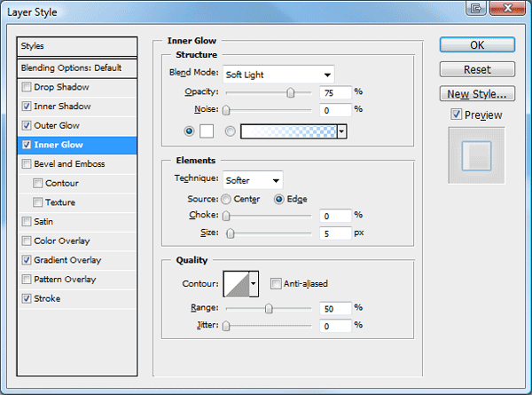Screen dimensions: 532x395
Task: Toggle the Drop Shadow checkbox
Action: [26, 87]
